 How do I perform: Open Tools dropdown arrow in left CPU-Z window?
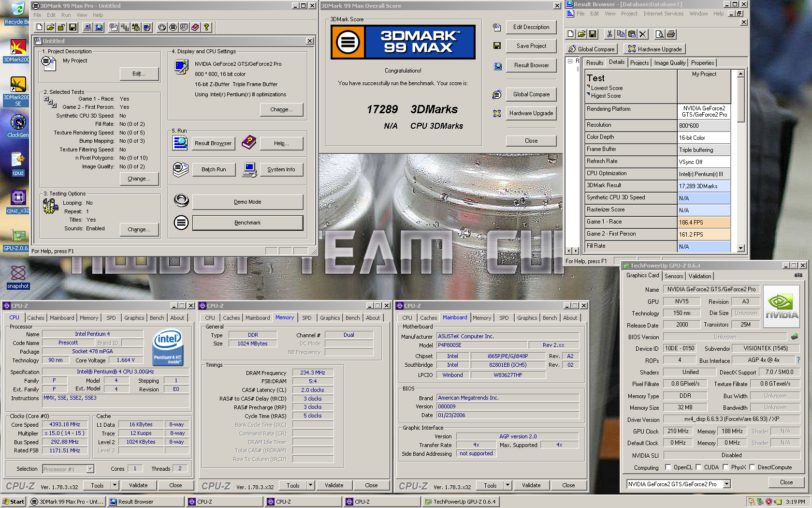coord(115,485)
